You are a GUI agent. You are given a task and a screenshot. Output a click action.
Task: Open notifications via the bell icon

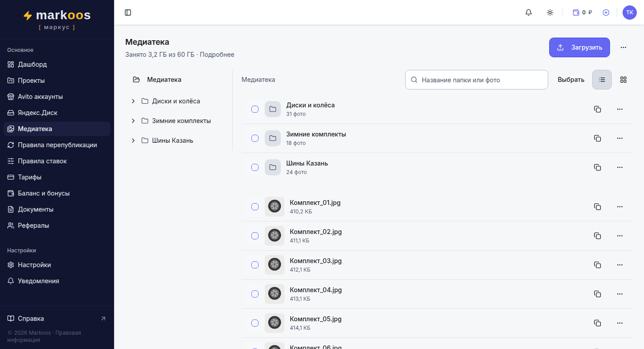(529, 13)
